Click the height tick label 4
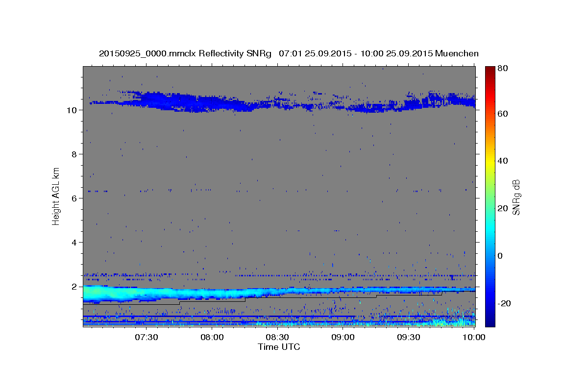The height and width of the screenshot is (392, 588). (74, 243)
